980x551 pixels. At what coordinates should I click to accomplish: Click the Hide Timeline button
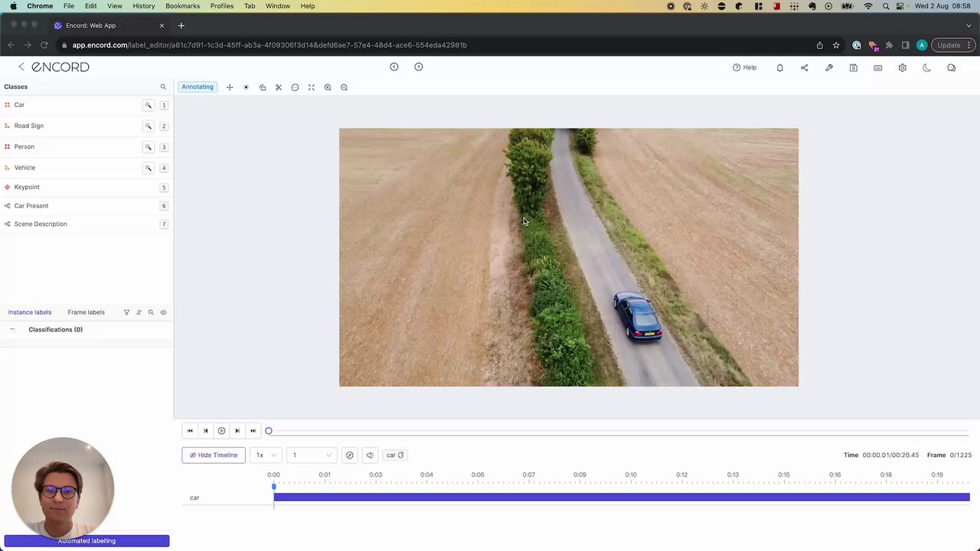[x=214, y=455]
